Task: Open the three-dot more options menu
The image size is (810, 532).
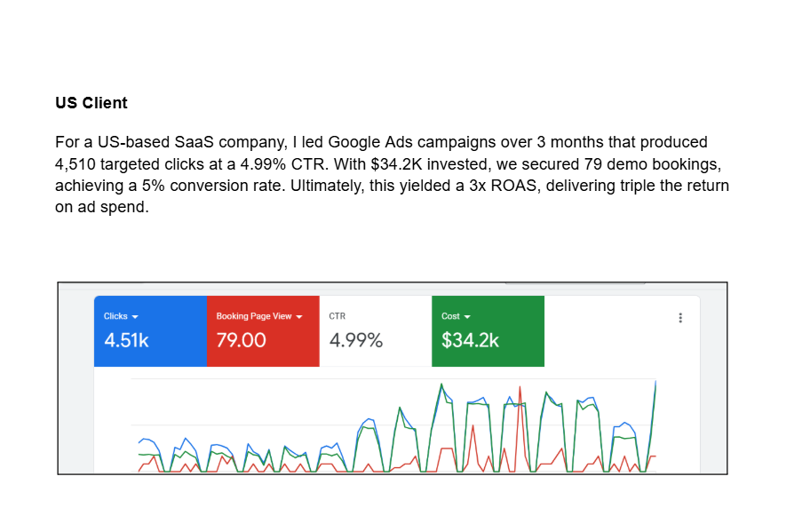Action: click(x=680, y=318)
